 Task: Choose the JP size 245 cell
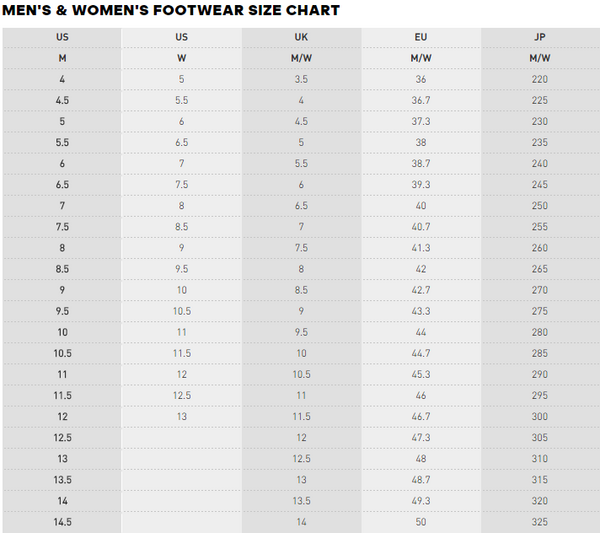click(540, 185)
